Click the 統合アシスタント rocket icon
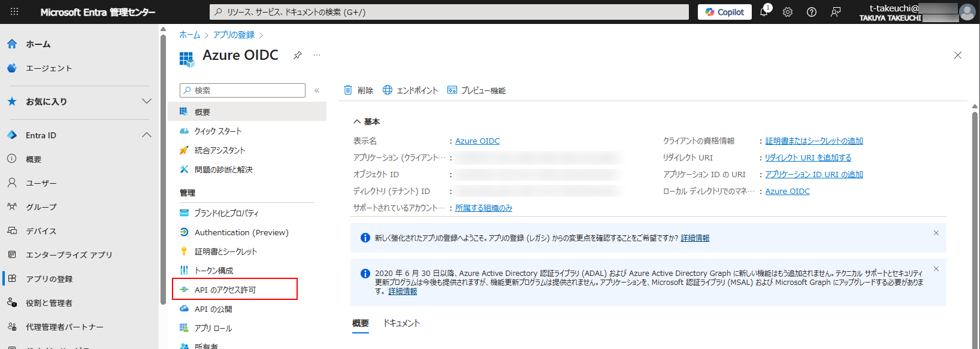Viewport: 980px width, 349px height. pos(184,150)
